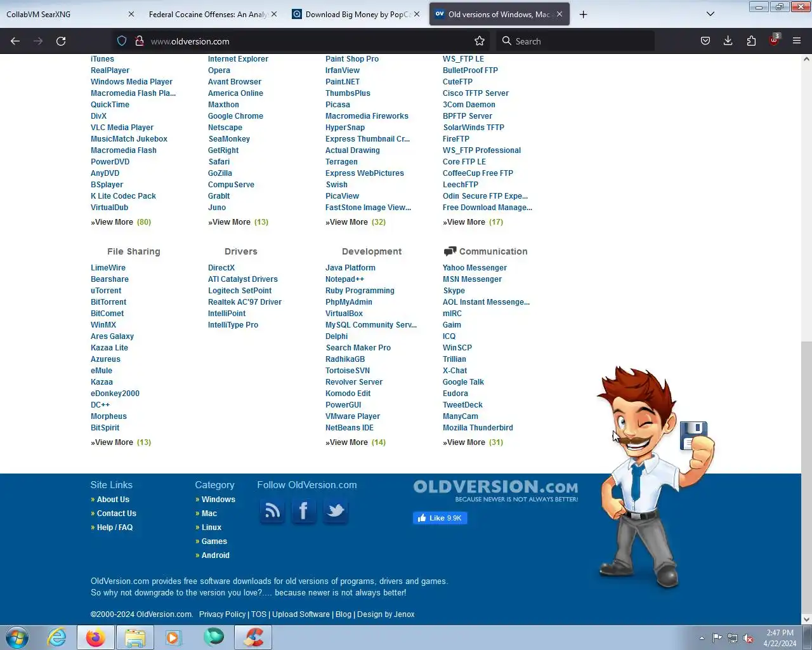Viewport: 812px width, 650px height.
Task: Open the Pocket save icon
Action: pyautogui.click(x=705, y=41)
